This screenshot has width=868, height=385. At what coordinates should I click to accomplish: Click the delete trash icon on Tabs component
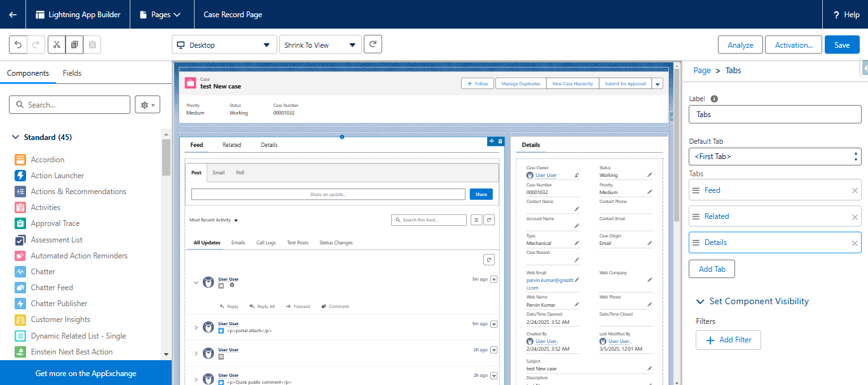tap(500, 141)
